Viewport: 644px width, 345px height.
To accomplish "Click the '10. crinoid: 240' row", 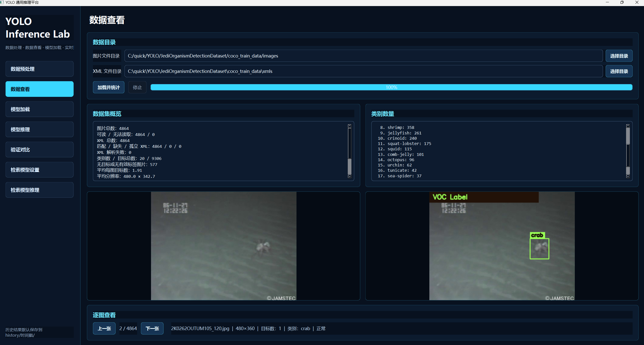I will tap(397, 138).
